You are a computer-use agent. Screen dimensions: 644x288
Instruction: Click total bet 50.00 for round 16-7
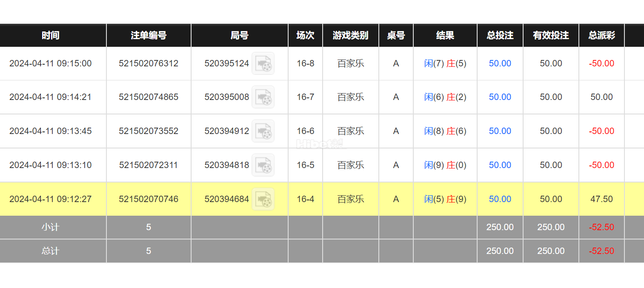pos(500,97)
